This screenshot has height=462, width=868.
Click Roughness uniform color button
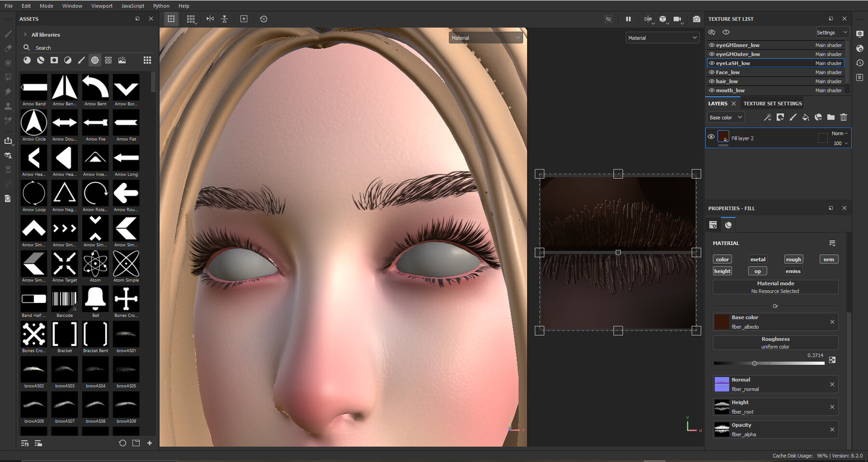[x=775, y=343]
